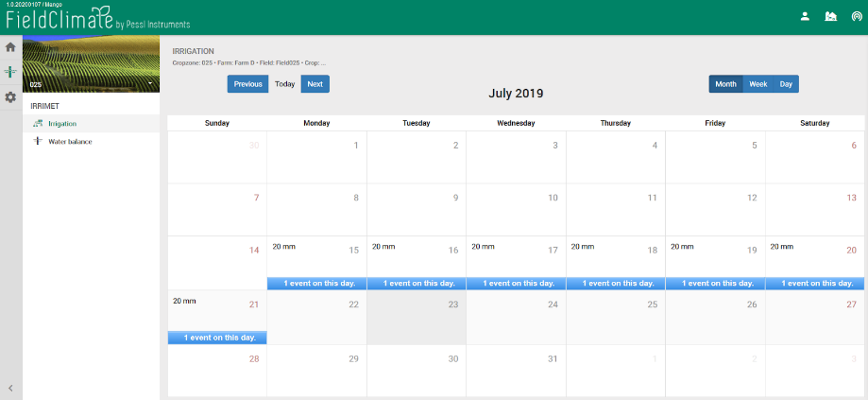The image size is (868, 400).
Task: Jump to Today in calendar
Action: pos(284,84)
